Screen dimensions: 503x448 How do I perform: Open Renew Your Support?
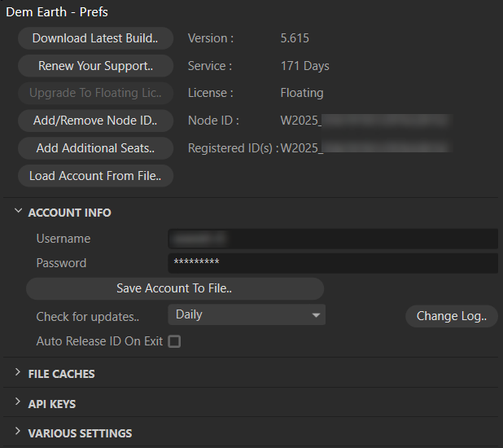coord(95,66)
